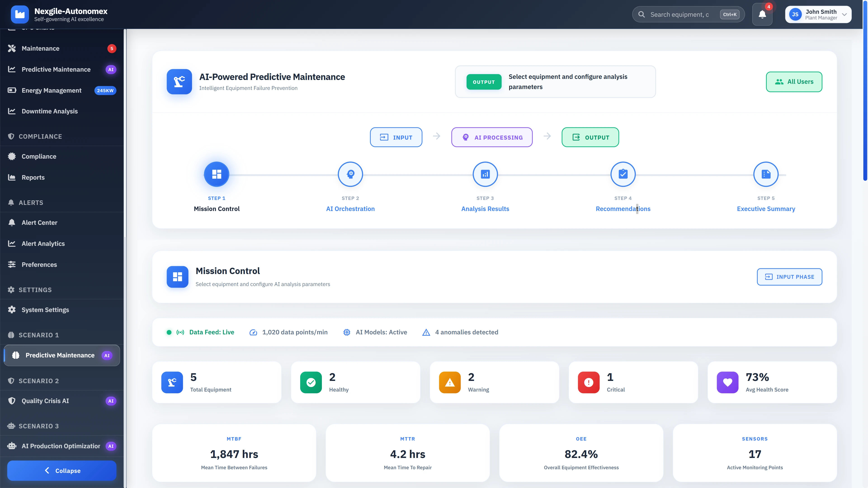Click the Nexgile-Autonomex logo icon
868x488 pixels.
[20, 14]
